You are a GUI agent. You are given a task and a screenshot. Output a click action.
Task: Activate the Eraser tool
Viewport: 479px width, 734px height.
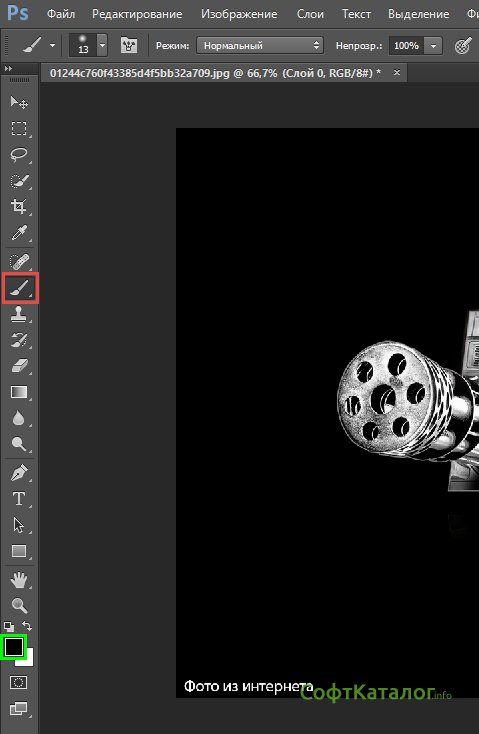coord(19,366)
